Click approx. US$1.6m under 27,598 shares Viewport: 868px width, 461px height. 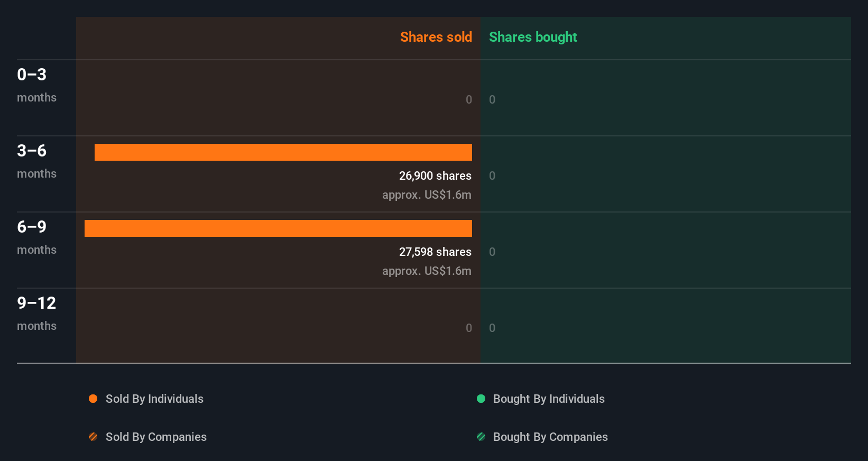[427, 271]
